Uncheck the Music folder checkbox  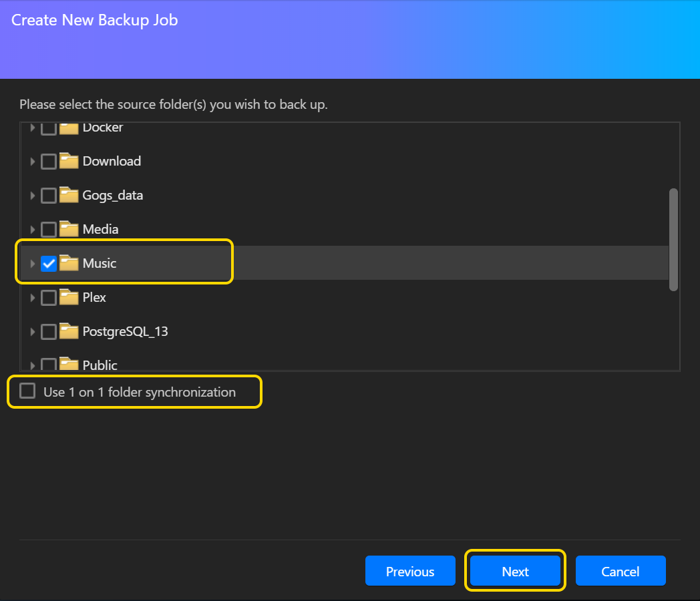pos(49,264)
